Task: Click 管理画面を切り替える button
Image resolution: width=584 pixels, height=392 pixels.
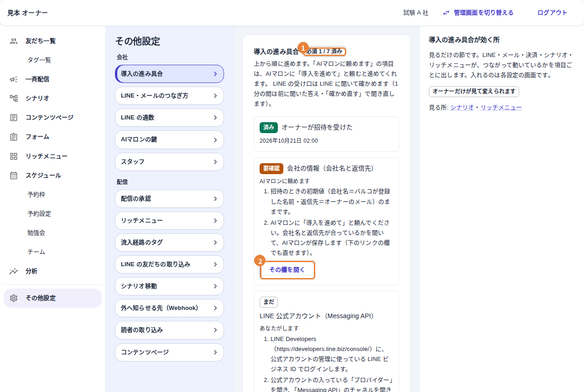Action: click(478, 13)
